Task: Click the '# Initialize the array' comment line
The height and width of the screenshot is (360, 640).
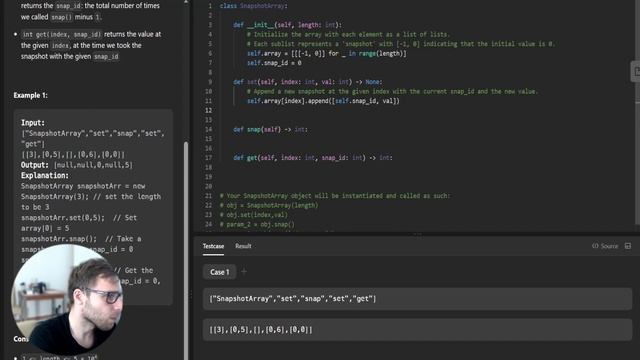Action: pos(348,35)
